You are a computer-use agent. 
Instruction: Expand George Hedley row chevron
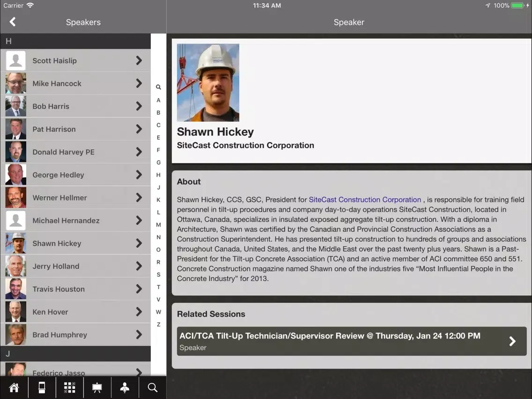[x=139, y=175]
